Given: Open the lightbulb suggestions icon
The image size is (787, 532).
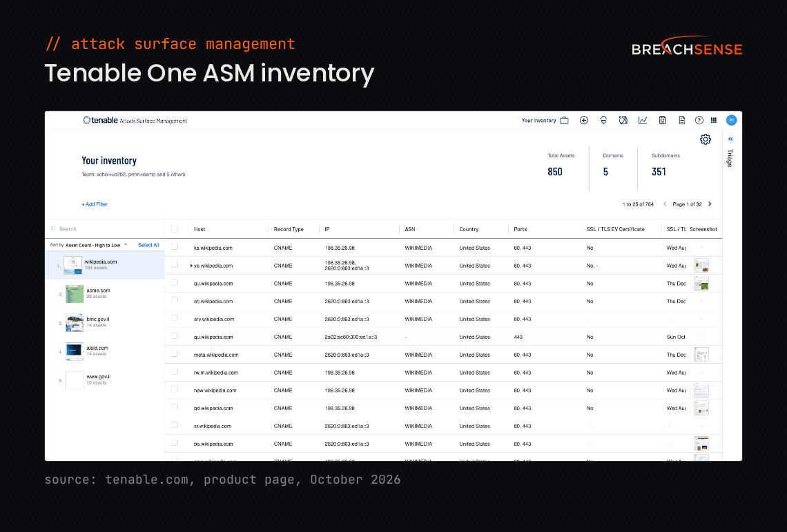Looking at the screenshot, I should pyautogui.click(x=603, y=121).
